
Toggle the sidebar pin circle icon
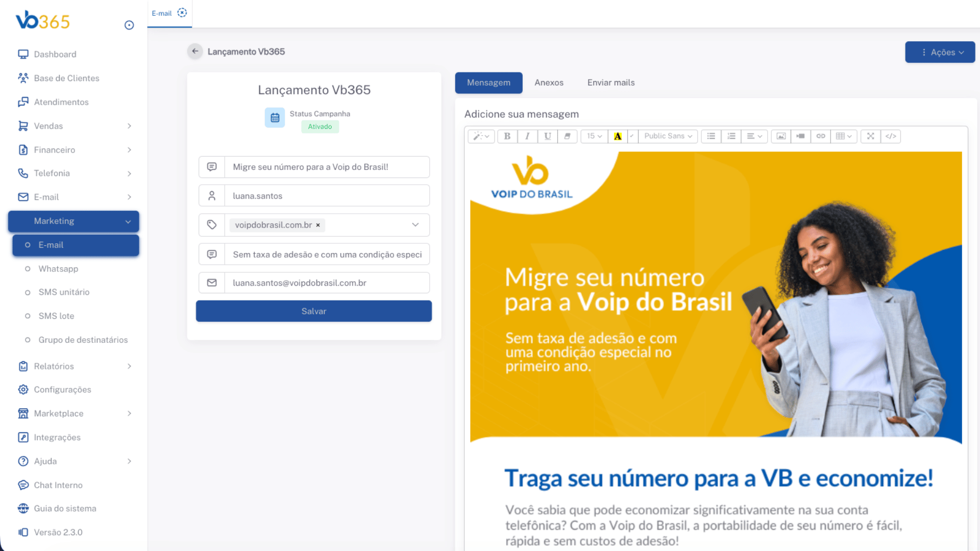point(129,25)
